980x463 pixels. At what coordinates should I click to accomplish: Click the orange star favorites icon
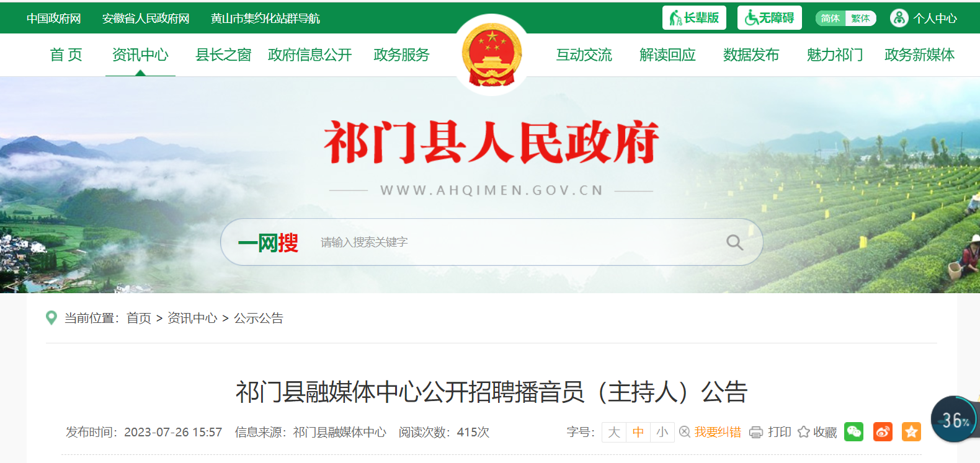tap(911, 432)
